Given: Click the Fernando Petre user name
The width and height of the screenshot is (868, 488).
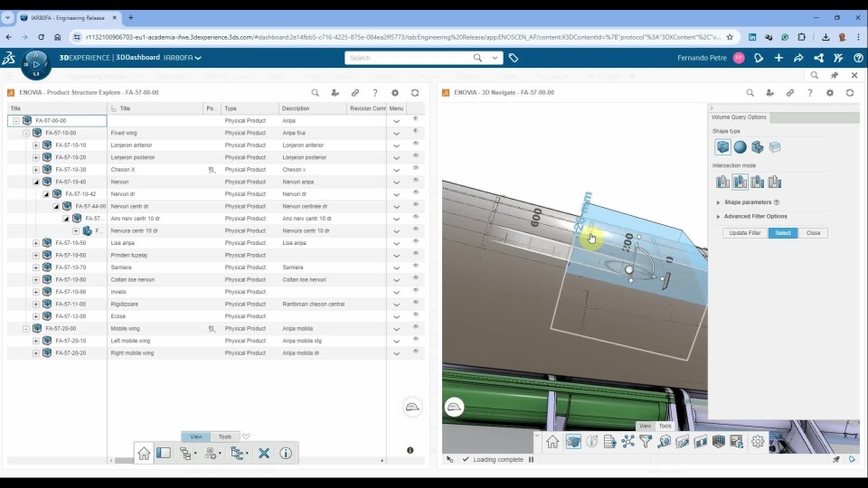Looking at the screenshot, I should coord(702,58).
